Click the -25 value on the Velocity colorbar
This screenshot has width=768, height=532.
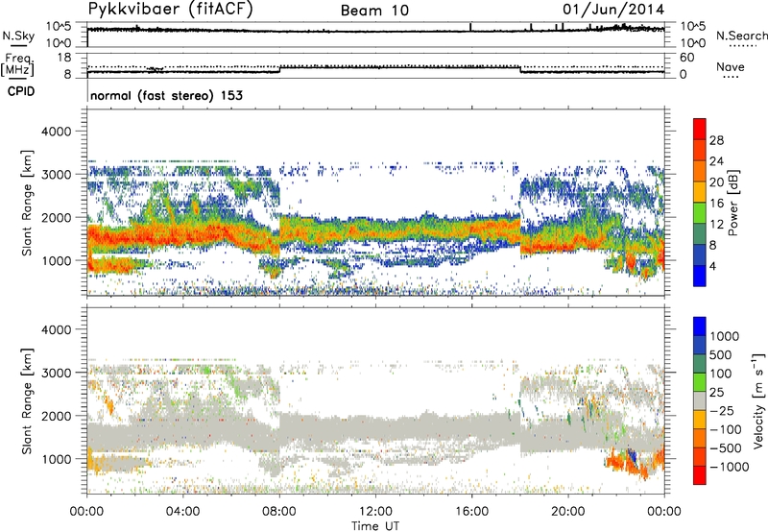point(723,411)
